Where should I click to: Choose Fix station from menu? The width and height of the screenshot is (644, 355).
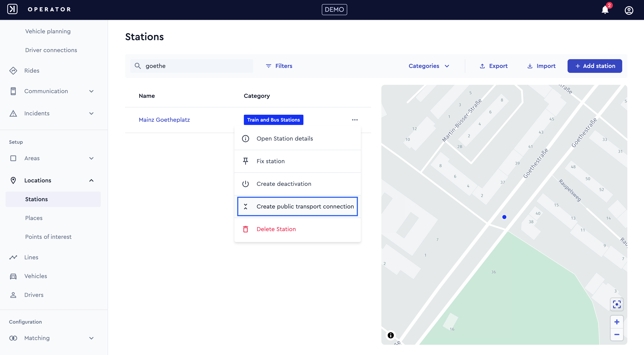(297, 161)
